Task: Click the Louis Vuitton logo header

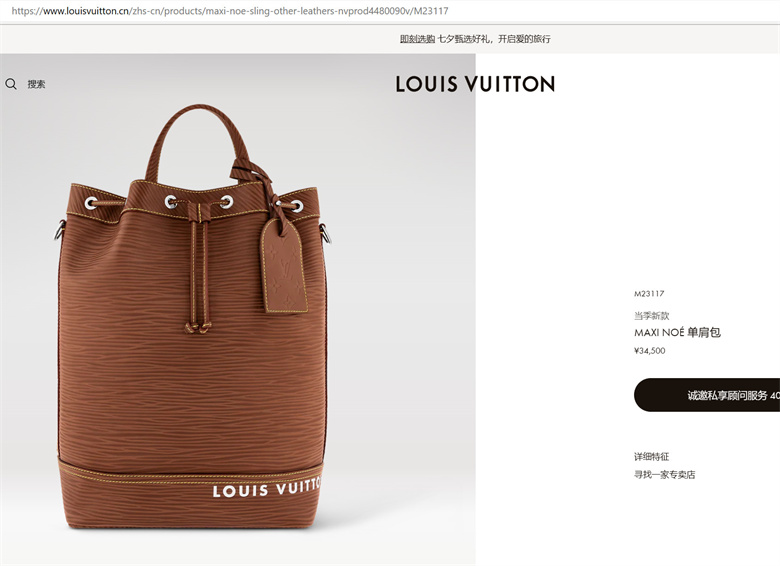Action: (x=475, y=84)
